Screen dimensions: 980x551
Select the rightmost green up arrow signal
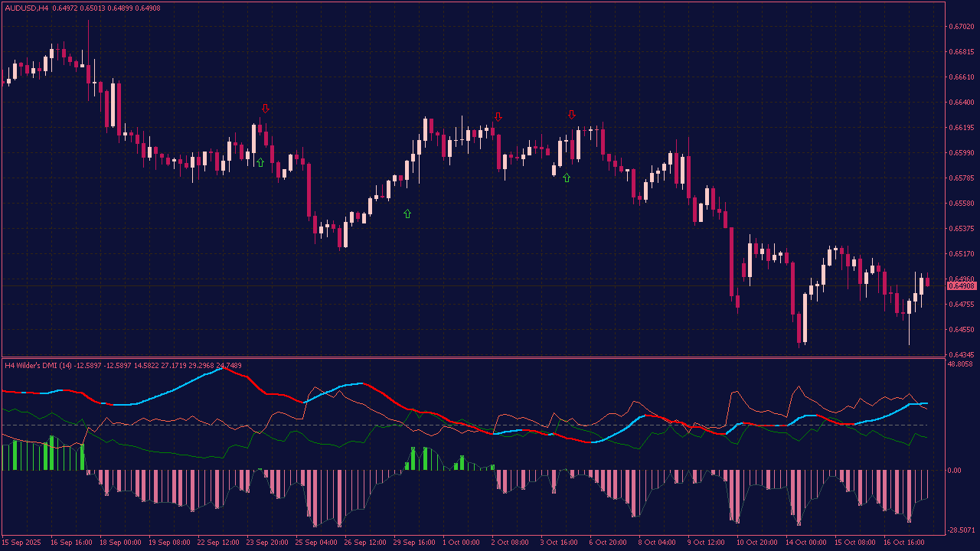567,178
